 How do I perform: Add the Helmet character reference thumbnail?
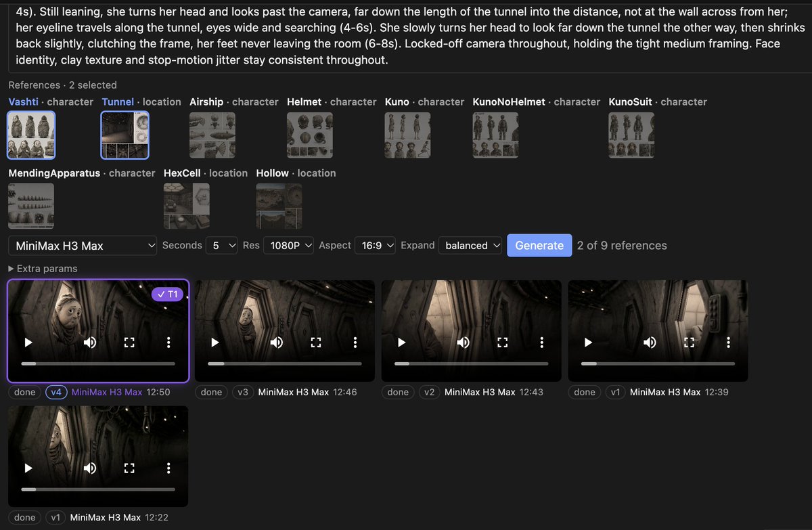[x=310, y=135]
